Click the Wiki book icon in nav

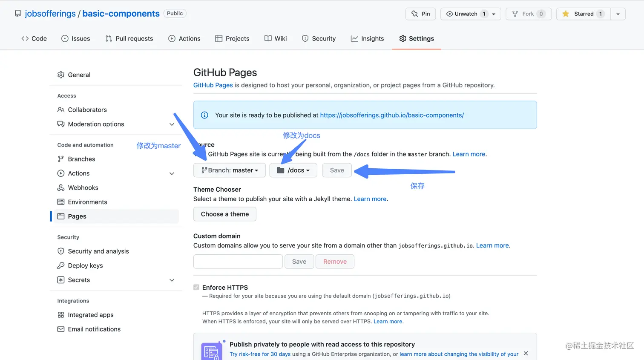click(268, 38)
